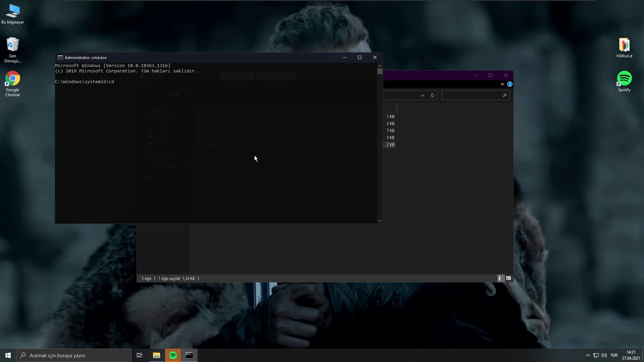Switch Explorer to details view in status bar
644x362 pixels.
point(500,278)
